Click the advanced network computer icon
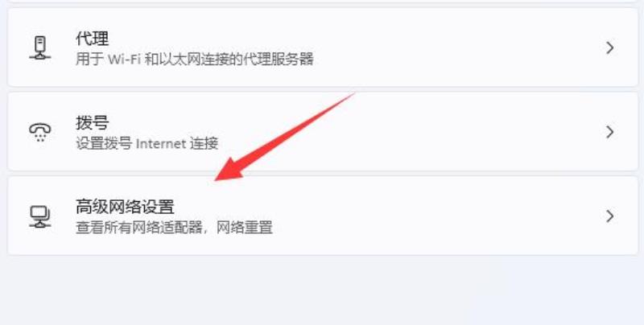 coord(39,216)
